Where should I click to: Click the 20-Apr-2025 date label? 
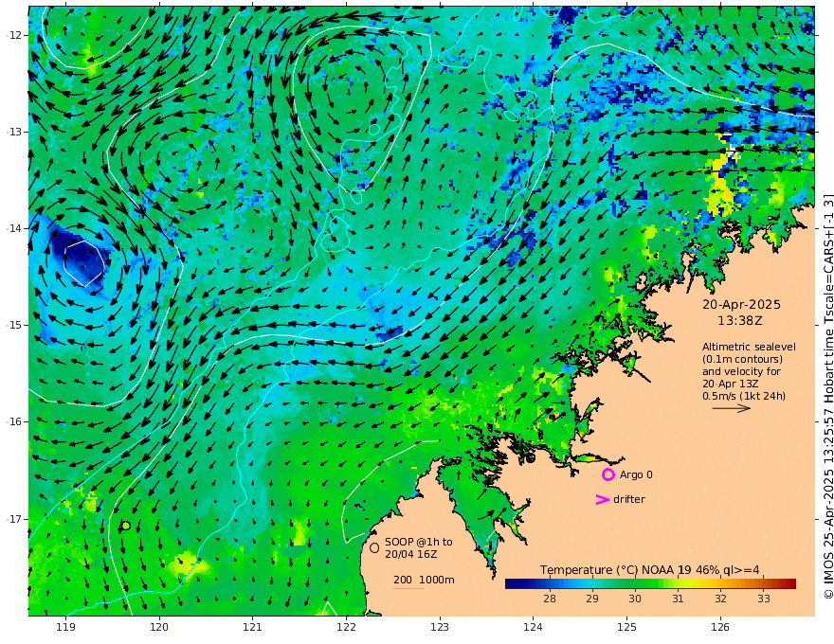(741, 305)
